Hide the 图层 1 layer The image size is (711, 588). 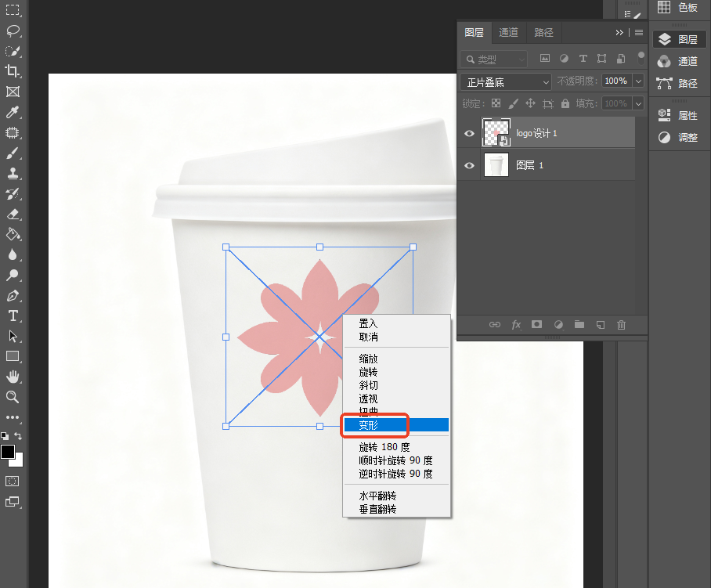tap(469, 165)
